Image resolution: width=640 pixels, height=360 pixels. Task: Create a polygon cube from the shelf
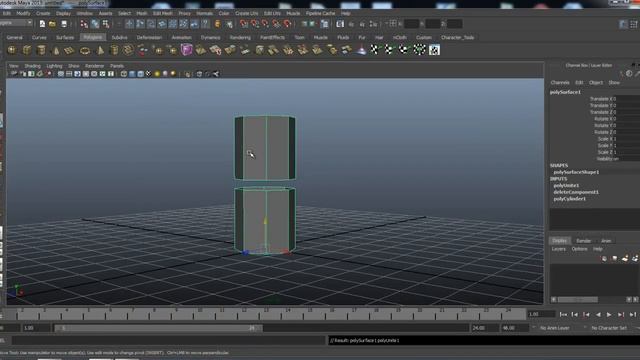point(27,50)
